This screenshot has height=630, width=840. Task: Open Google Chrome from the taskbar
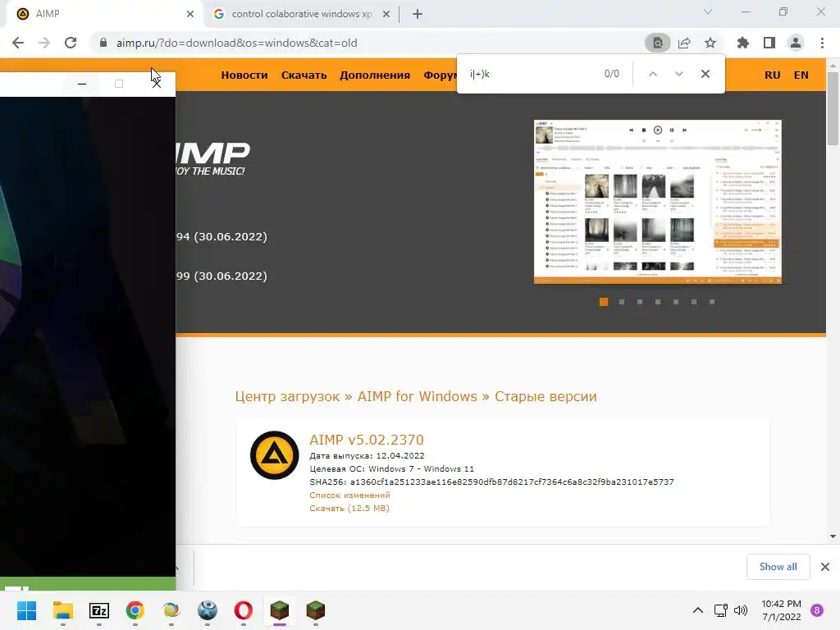(x=135, y=610)
